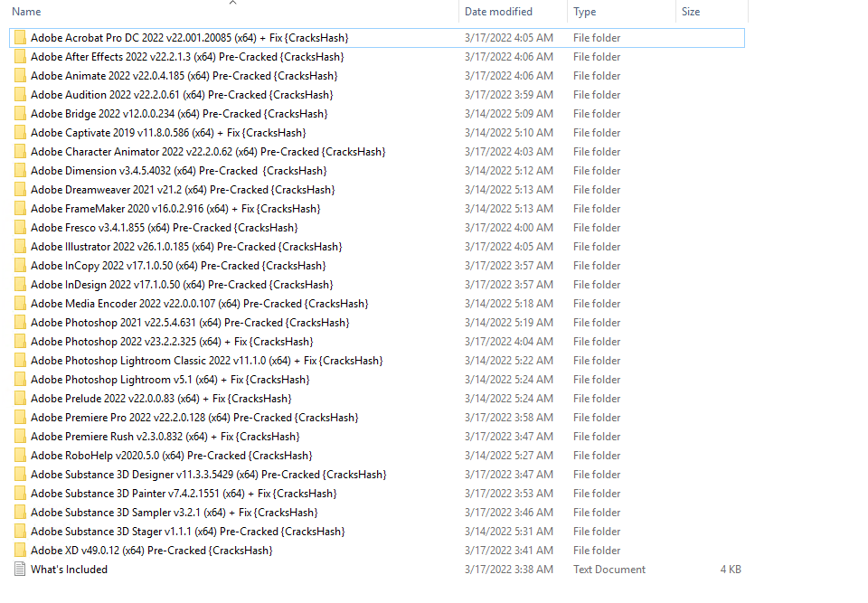The width and height of the screenshot is (868, 603).
Task: Click File folder type of After Effects row
Action: click(x=597, y=56)
